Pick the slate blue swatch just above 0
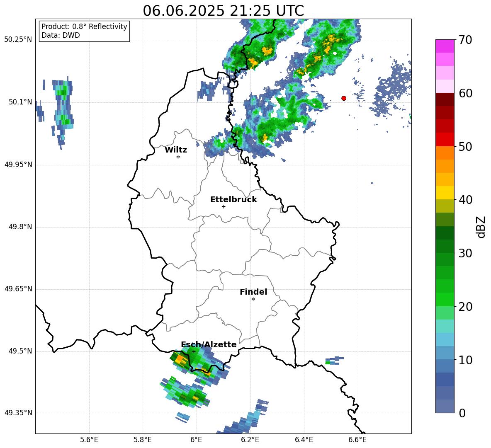The image size is (491, 448). click(x=445, y=406)
